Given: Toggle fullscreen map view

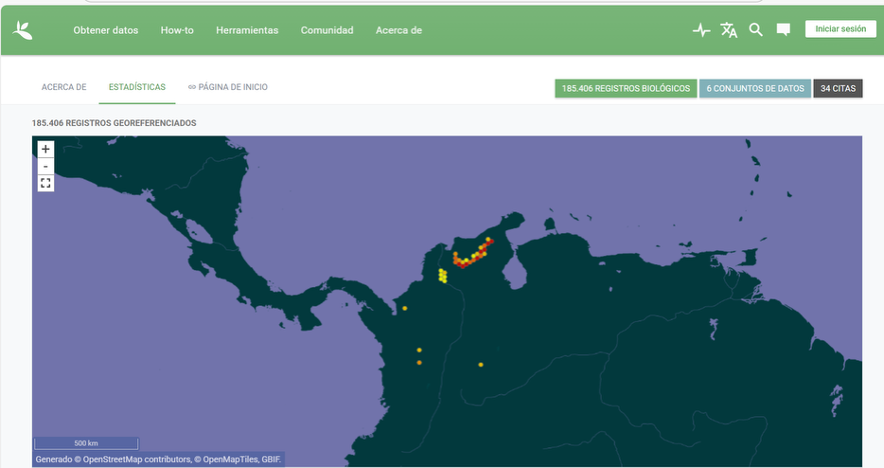Looking at the screenshot, I should (46, 183).
